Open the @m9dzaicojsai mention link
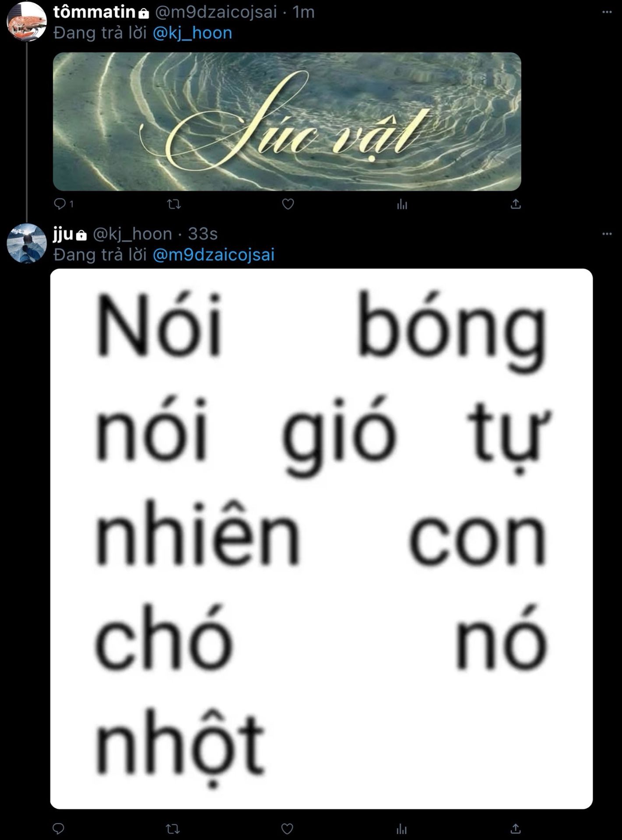The height and width of the screenshot is (840, 622). pos(213,255)
